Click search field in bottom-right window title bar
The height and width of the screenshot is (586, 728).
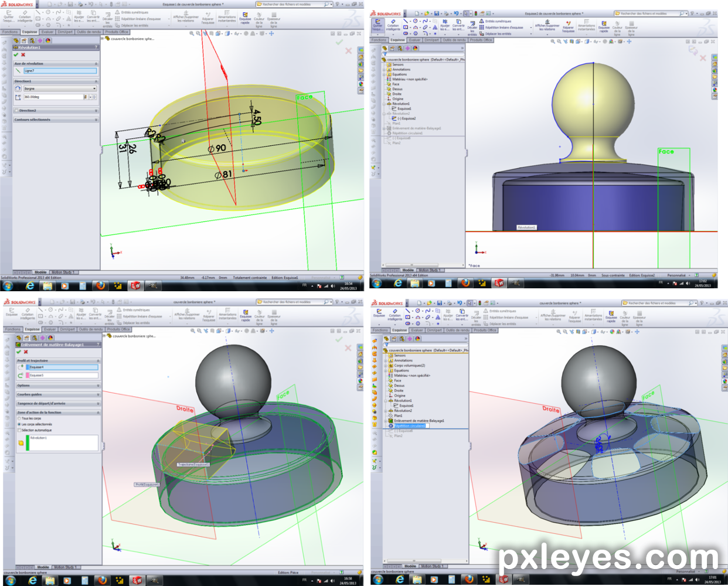click(658, 304)
